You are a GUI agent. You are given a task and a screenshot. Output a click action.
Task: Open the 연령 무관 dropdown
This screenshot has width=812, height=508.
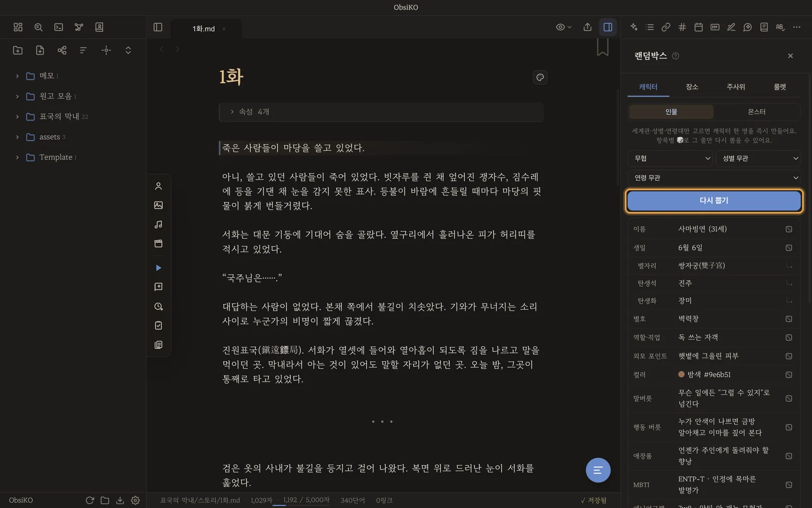point(714,178)
